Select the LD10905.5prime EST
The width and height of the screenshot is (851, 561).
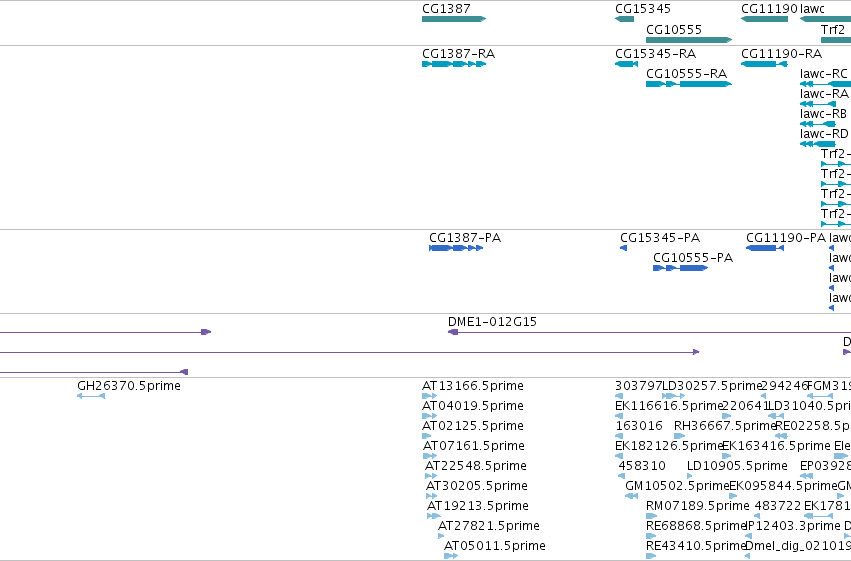(x=690, y=476)
